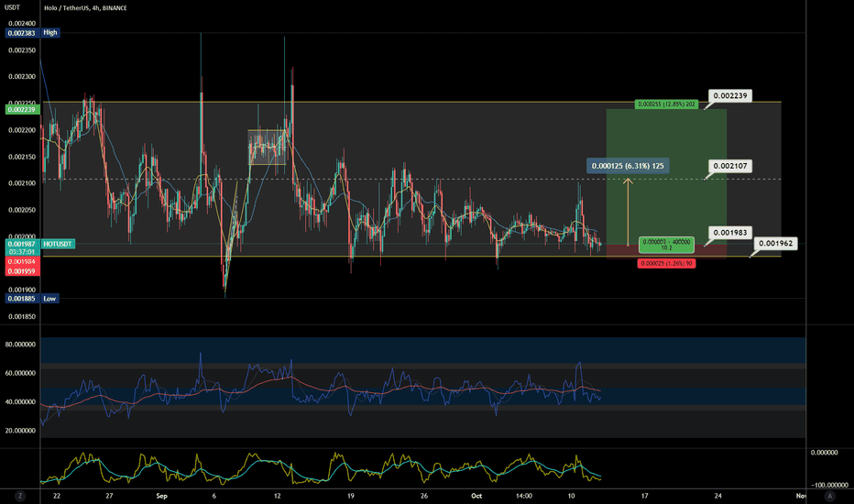Click the Holo / TetherUS, 4h, BINANCE title

[x=85, y=8]
